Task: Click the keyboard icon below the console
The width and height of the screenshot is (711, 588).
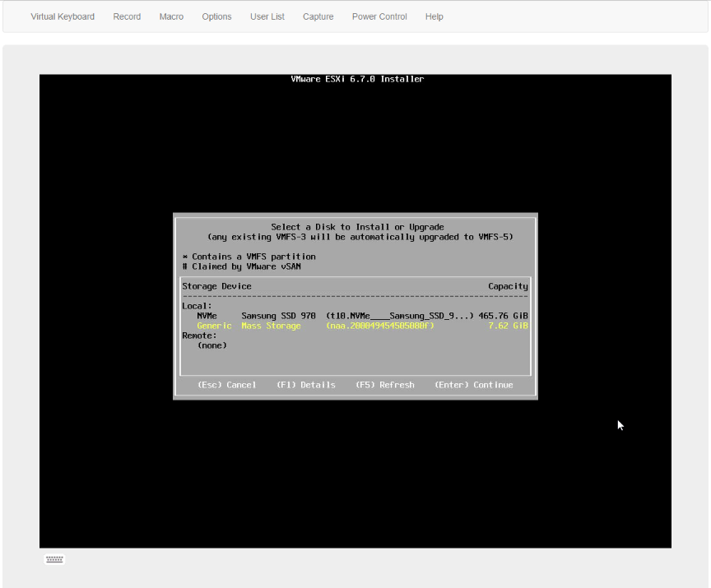Action: click(x=54, y=559)
